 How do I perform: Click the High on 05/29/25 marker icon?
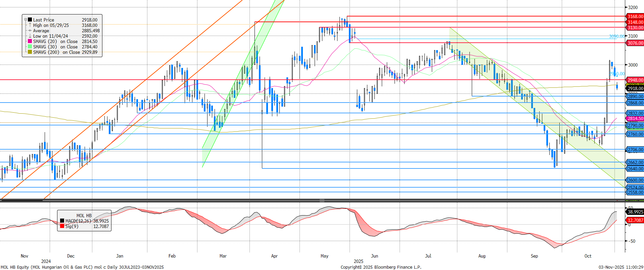coord(30,25)
